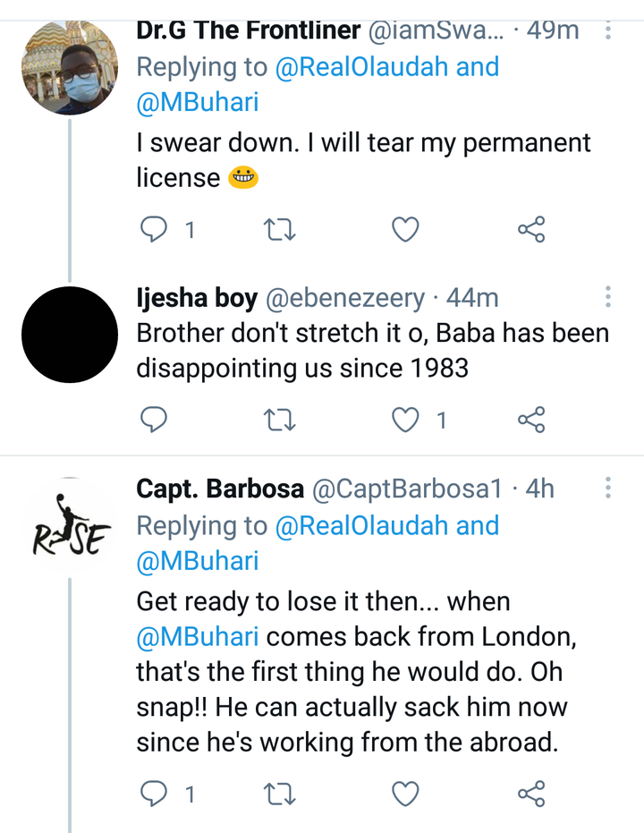Open @MBuhari mention in Capt. Barbosa's tweet text
This screenshot has width=644, height=833.
tap(198, 636)
